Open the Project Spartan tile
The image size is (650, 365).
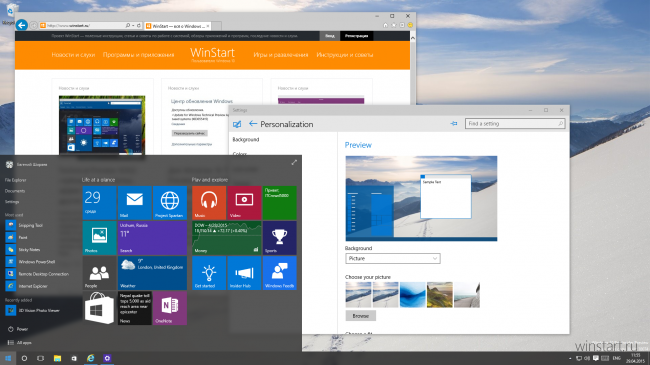(170, 202)
